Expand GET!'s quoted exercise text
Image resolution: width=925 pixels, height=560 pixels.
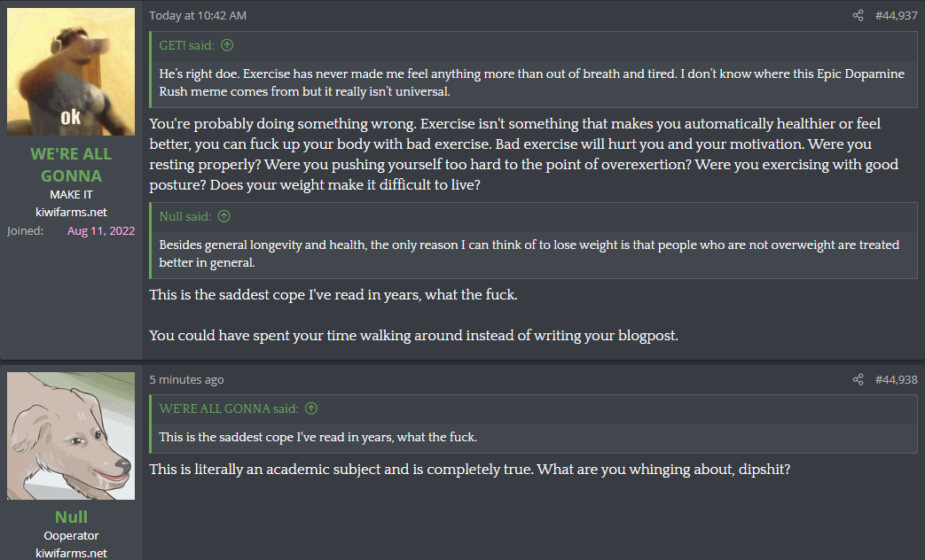532,82
